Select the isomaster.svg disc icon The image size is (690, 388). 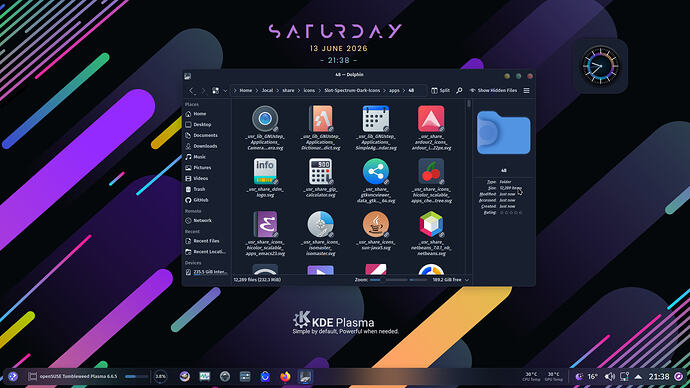click(320, 224)
